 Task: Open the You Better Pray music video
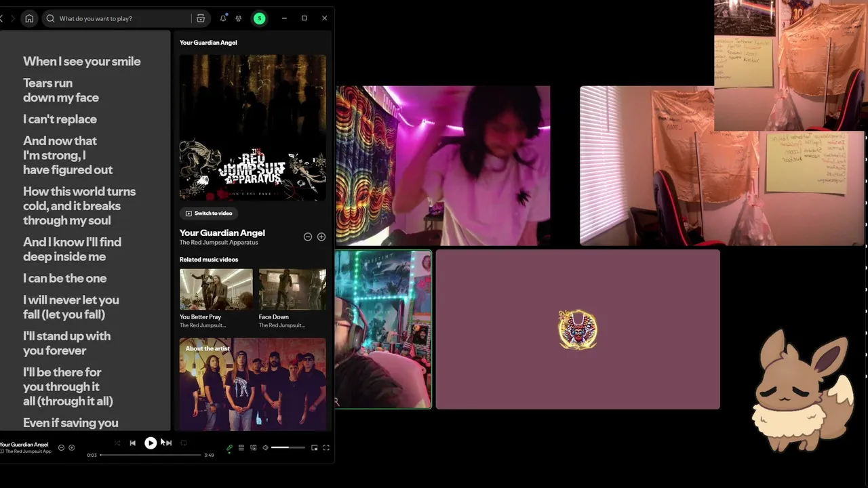pos(216,289)
